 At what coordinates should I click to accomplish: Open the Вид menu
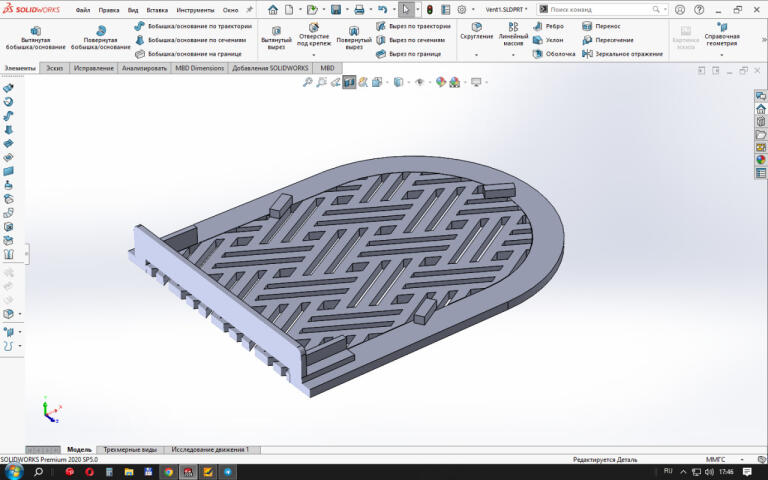(x=133, y=10)
